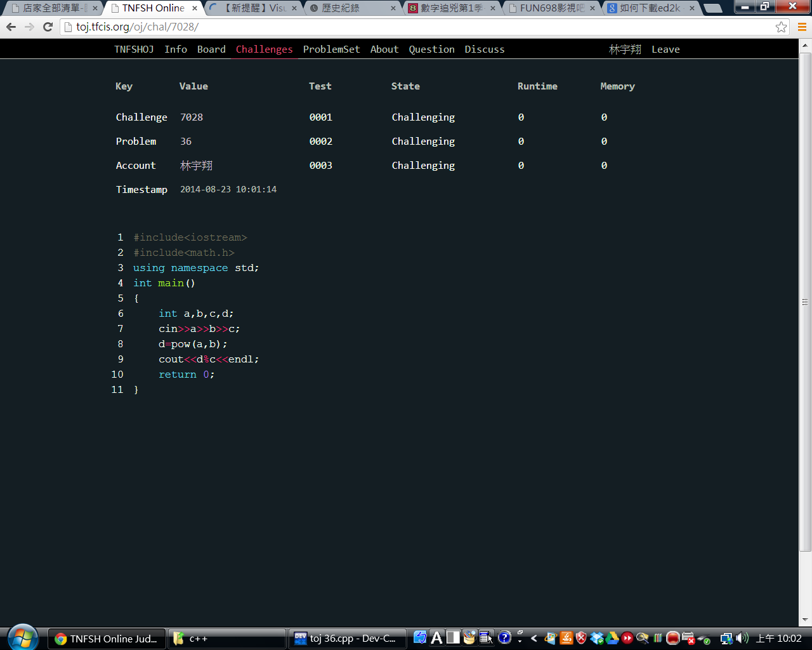Click the half-width toggle language bar icon

coord(453,638)
